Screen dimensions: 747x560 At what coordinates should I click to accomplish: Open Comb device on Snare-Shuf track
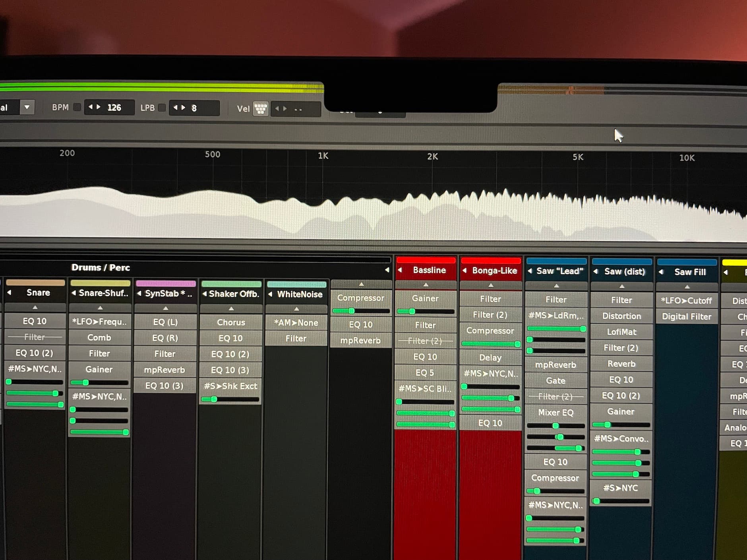(99, 338)
